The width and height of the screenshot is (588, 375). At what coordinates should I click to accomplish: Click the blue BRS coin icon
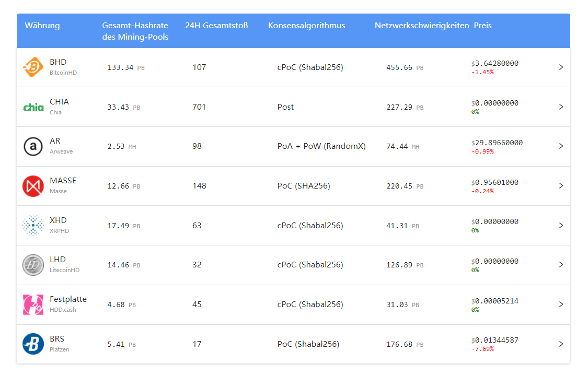(33, 344)
